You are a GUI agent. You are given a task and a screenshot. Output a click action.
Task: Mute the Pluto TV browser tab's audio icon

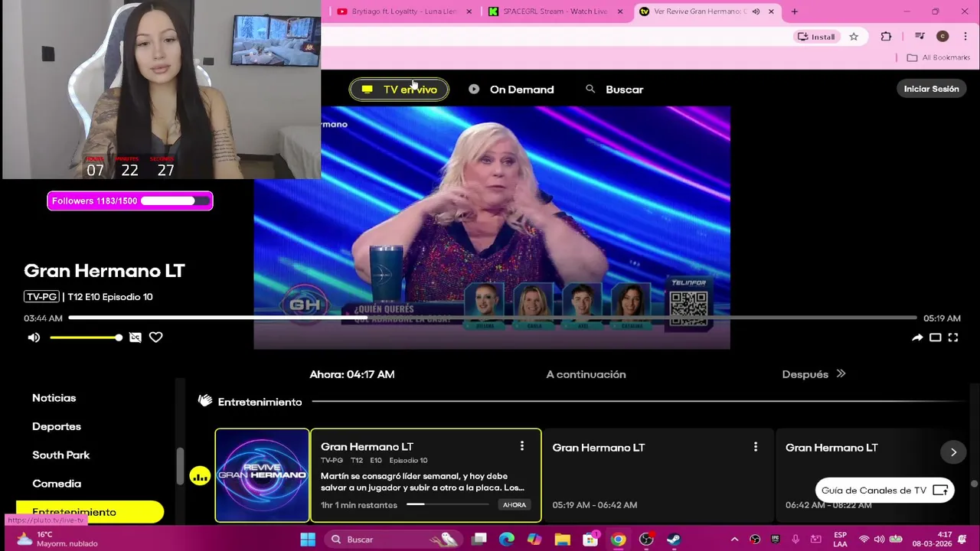coord(756,11)
